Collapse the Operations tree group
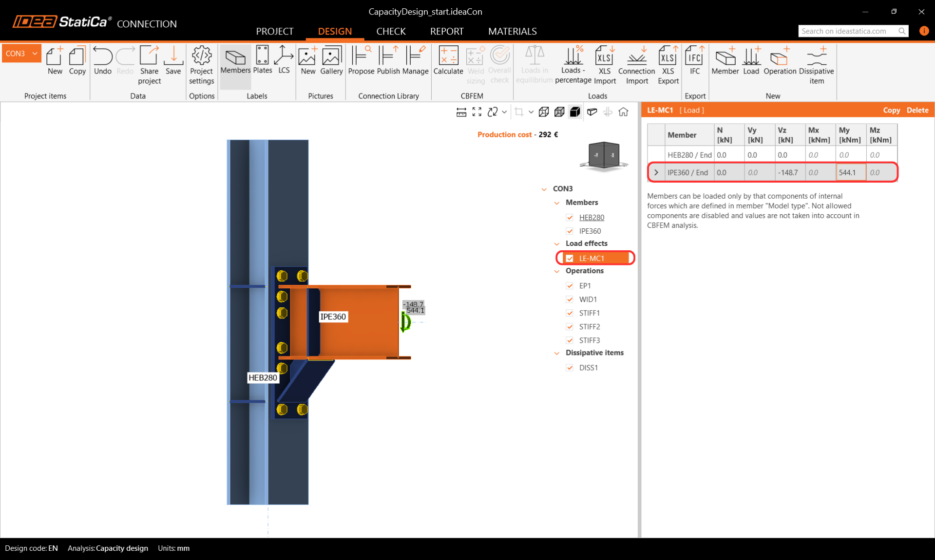The height and width of the screenshot is (560, 935). [557, 271]
